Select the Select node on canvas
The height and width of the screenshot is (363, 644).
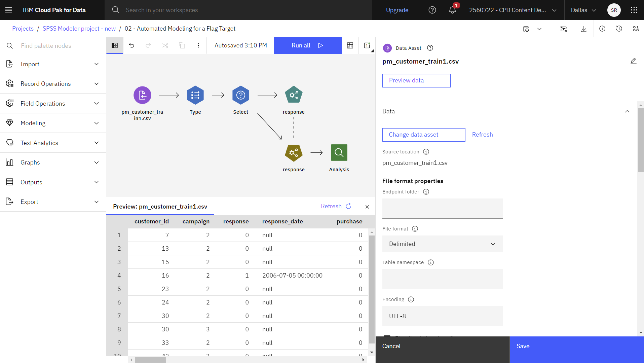tap(241, 95)
